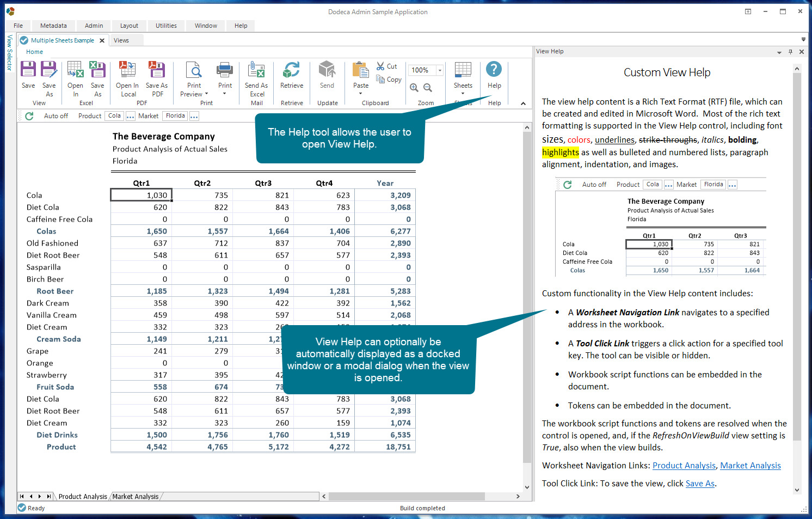Image resolution: width=812 pixels, height=519 pixels.
Task: Click the refresh icon beside Auto off
Action: tap(29, 116)
